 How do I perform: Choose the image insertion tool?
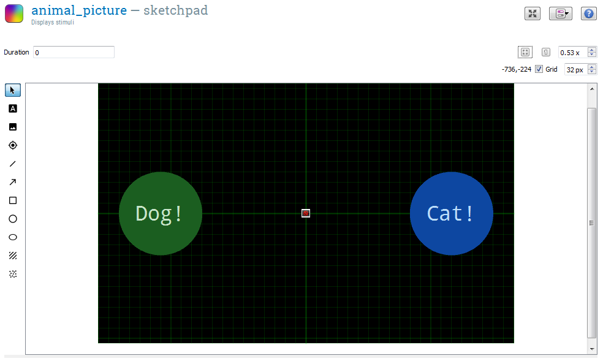(x=12, y=127)
